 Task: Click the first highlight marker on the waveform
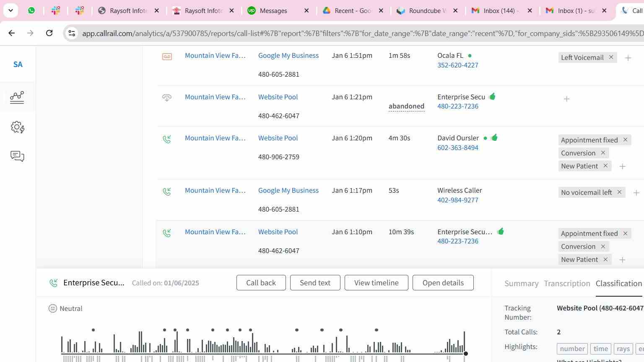tap(93, 330)
